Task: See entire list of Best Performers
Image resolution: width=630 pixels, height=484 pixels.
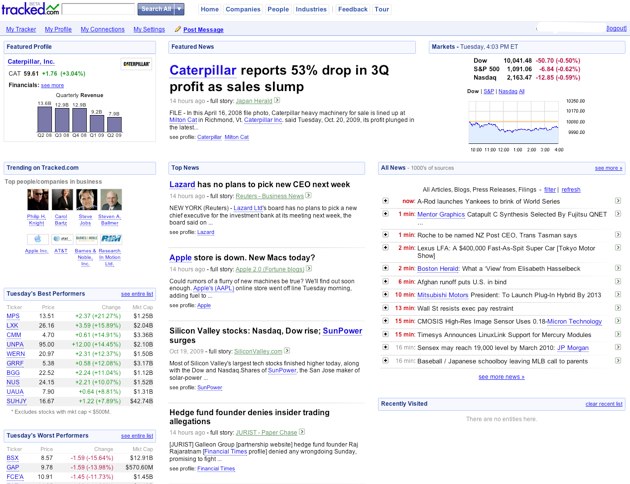Action: coord(137,294)
